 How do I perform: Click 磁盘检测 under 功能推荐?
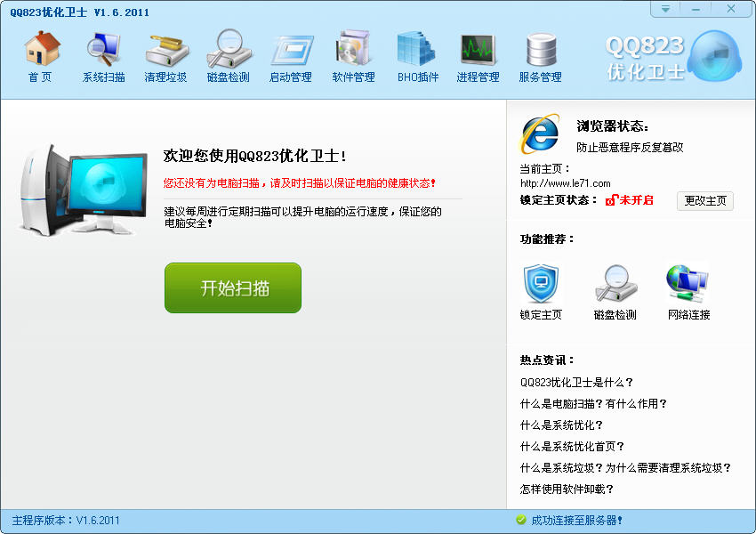click(x=615, y=286)
